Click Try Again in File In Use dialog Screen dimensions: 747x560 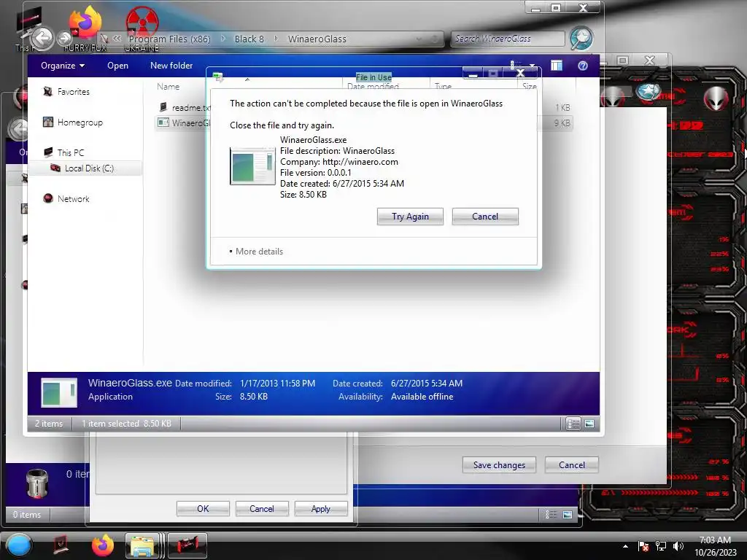(x=410, y=216)
